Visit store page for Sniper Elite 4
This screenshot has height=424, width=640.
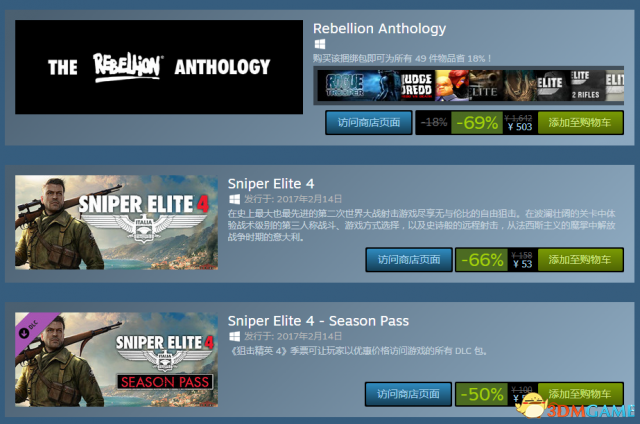tap(409, 260)
